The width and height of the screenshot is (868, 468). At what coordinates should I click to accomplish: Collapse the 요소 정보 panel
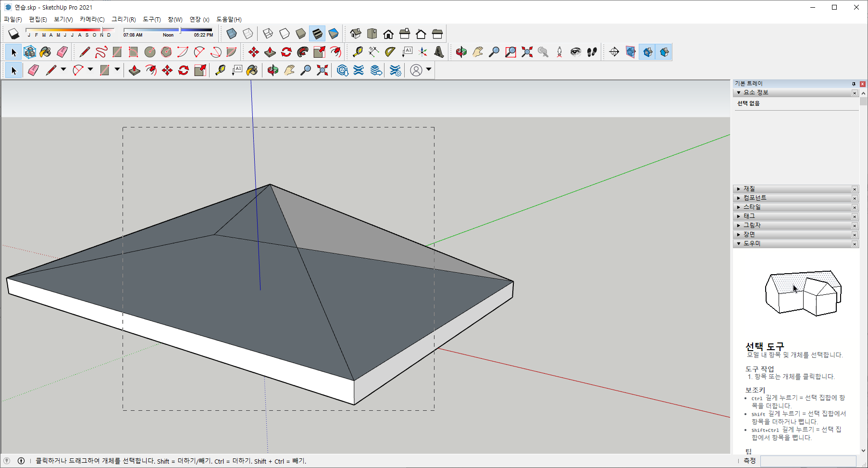point(739,93)
